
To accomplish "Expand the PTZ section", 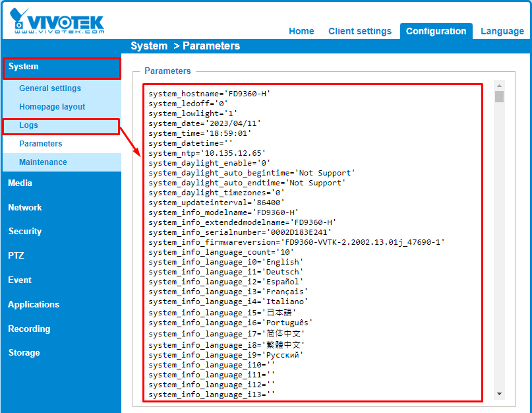I will [16, 256].
